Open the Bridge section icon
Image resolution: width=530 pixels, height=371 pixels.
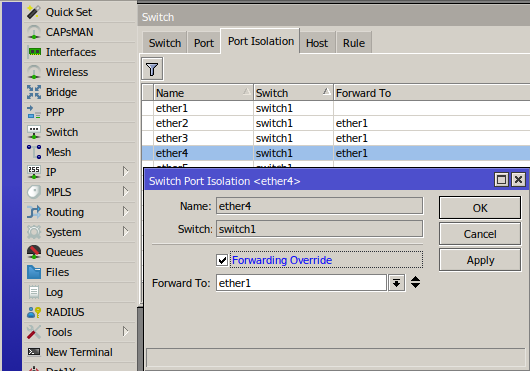[x=34, y=92]
